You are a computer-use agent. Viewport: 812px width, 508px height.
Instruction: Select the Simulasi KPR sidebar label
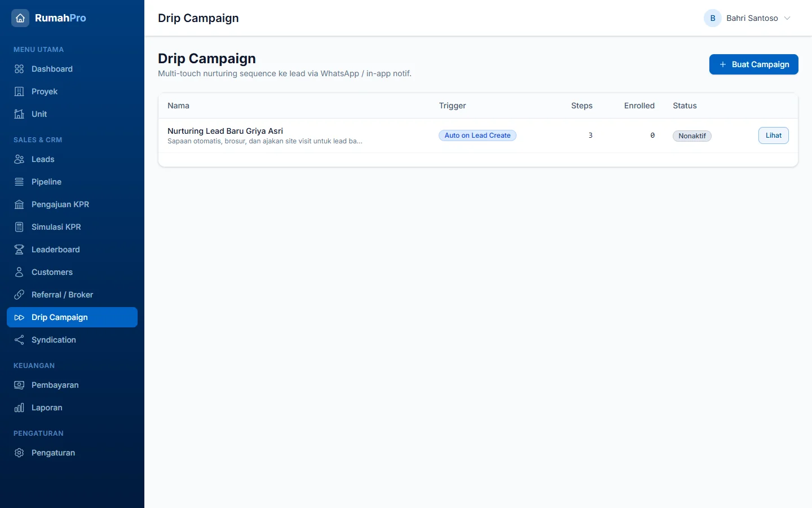pos(56,227)
